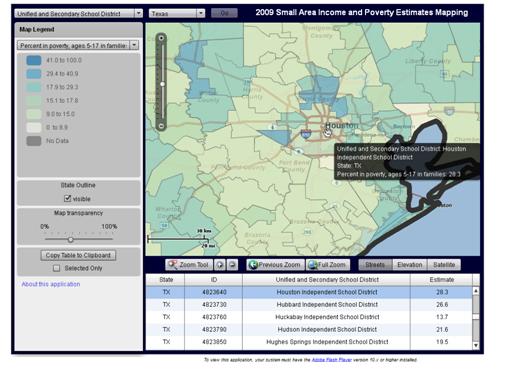The image size is (511, 371).
Task: Click top button of map zoom slider
Action: pyautogui.click(x=161, y=38)
